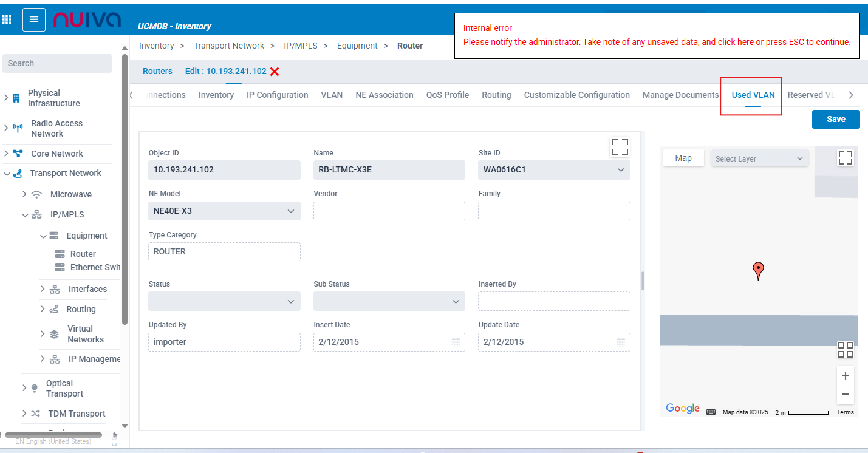This screenshot has height=453, width=868.
Task: Click the sidebar Search field
Action: tap(57, 63)
